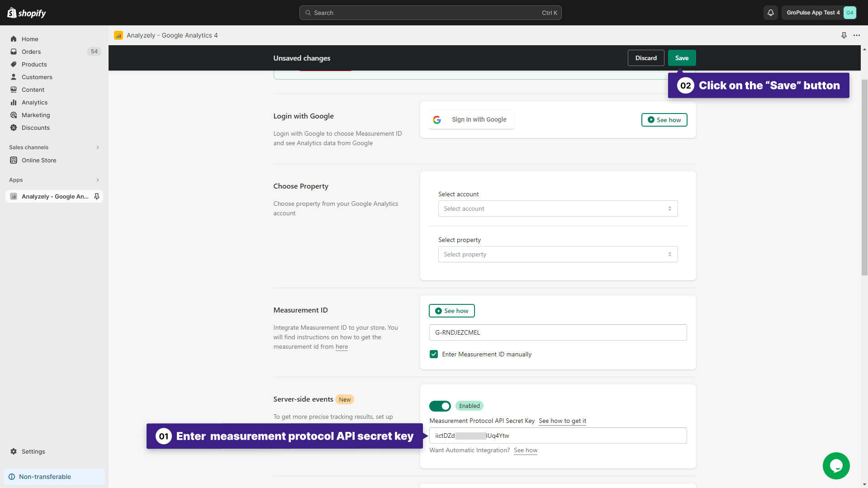This screenshot has height=488, width=868.
Task: Click the Content icon in sidebar
Action: 14,90
